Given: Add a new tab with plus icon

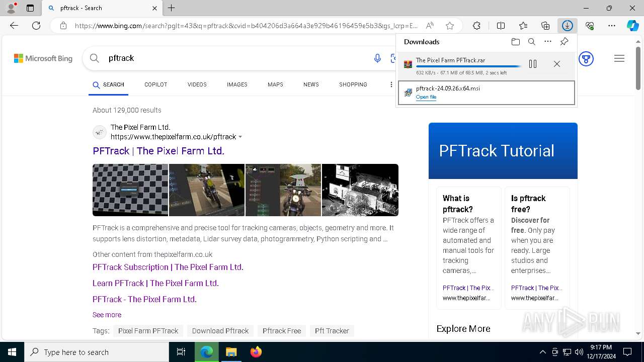Looking at the screenshot, I should (172, 8).
